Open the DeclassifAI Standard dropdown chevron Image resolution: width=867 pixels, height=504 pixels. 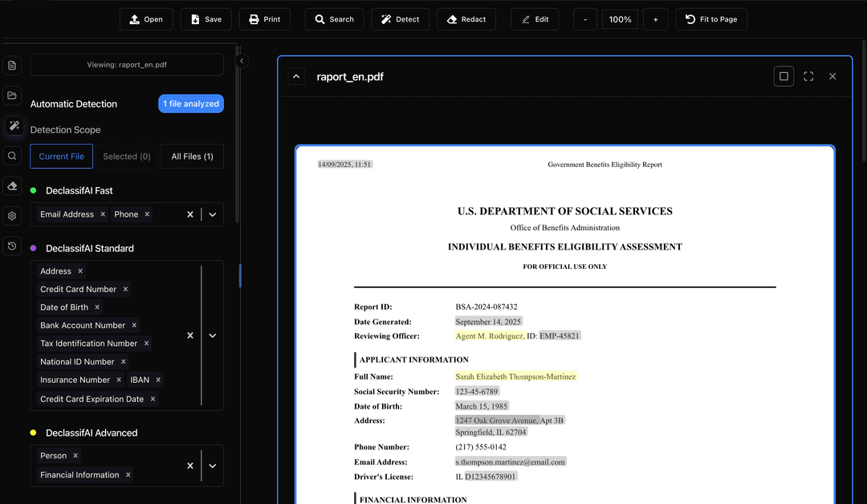(x=213, y=335)
